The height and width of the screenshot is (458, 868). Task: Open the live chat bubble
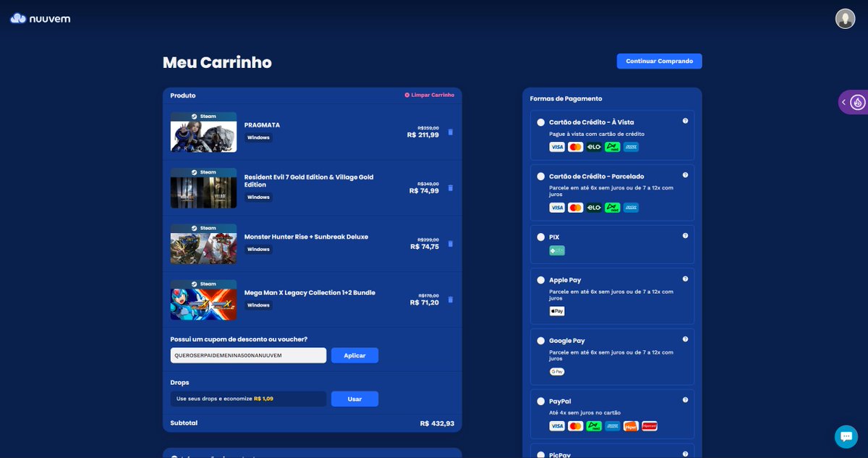point(846,436)
